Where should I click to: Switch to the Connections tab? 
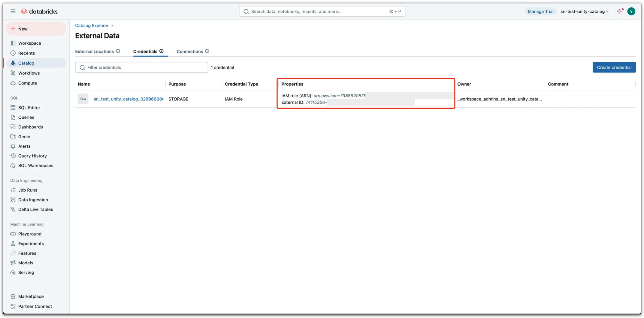[190, 52]
